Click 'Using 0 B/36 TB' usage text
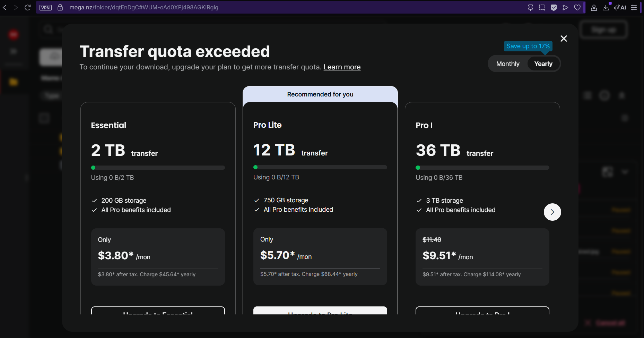The image size is (644, 338). (x=439, y=178)
